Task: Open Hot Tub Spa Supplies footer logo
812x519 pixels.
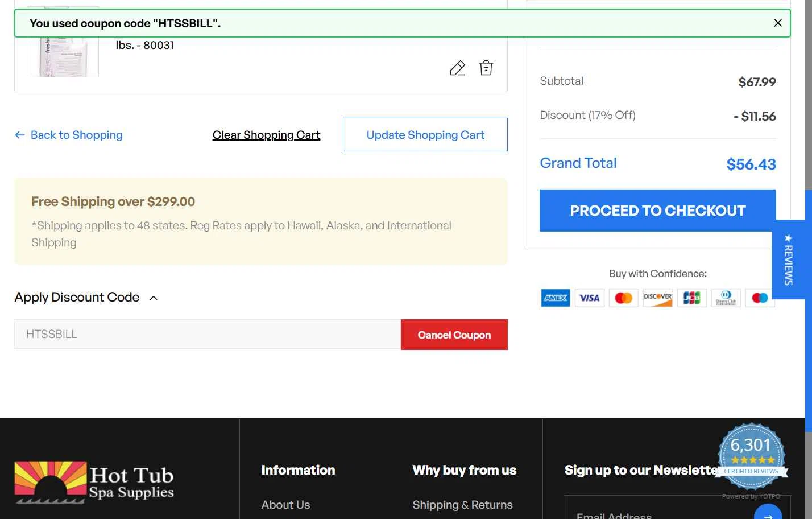Action: (x=94, y=482)
